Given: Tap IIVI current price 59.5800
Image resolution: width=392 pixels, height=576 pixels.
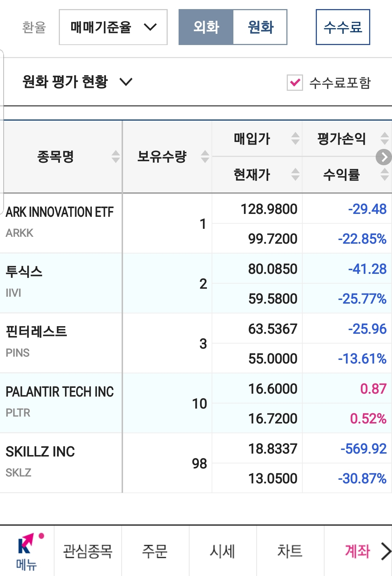Looking at the screenshot, I should pos(273,299).
